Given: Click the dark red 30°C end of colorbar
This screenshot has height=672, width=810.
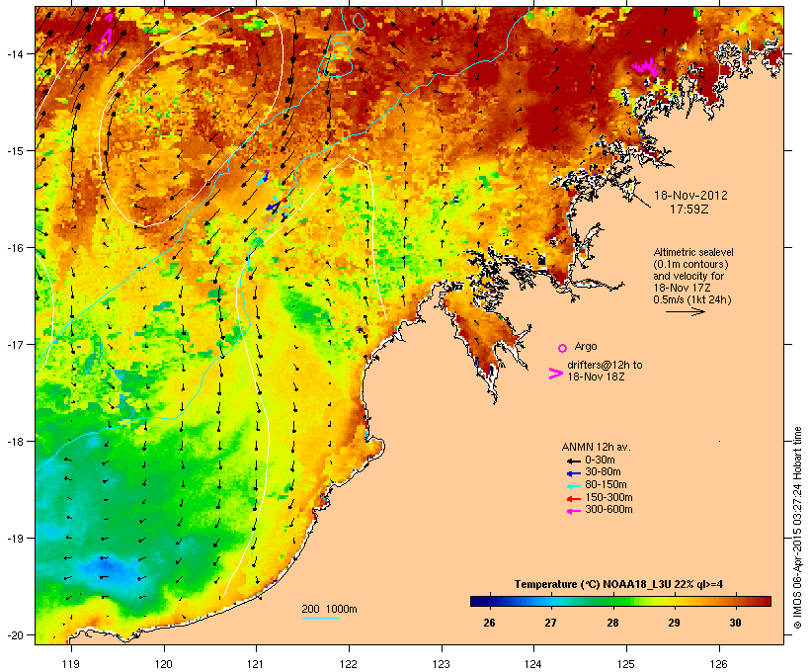Looking at the screenshot, I should point(764,601).
